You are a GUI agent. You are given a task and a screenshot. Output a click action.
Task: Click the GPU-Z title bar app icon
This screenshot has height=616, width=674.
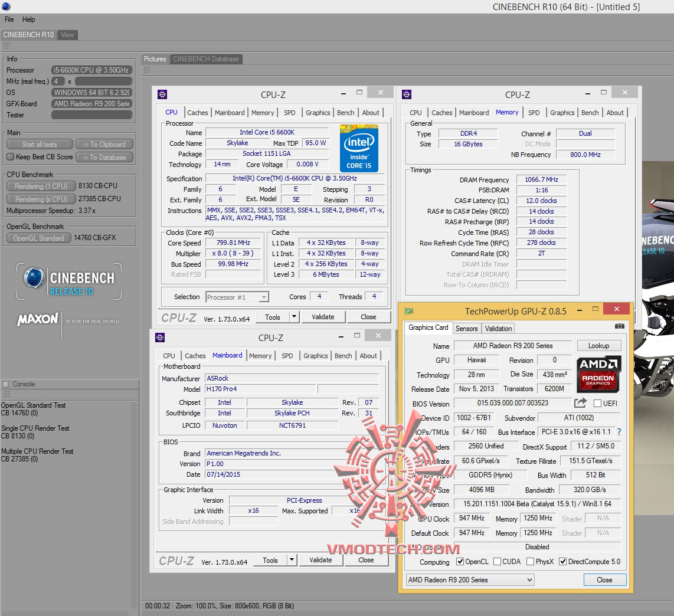point(409,311)
